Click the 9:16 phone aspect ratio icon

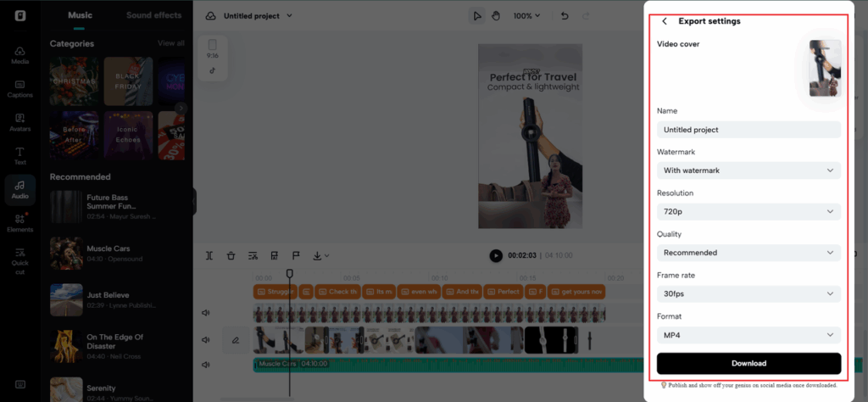(212, 46)
